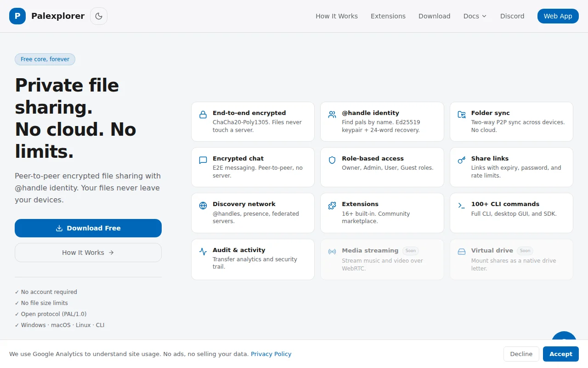
Task: Click the shield icon on Role-based access
Action: pyautogui.click(x=332, y=160)
